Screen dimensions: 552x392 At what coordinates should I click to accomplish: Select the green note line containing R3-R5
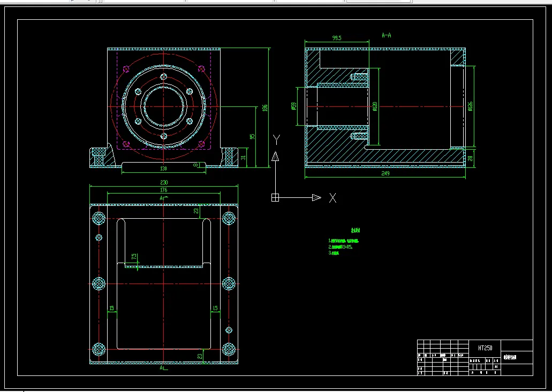341,247
